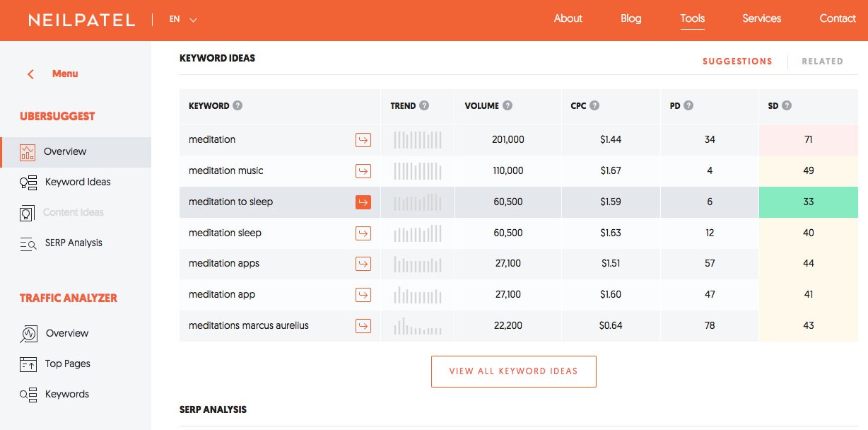Click the Top Pages icon in Traffic Analyzer
The image size is (868, 430).
click(28, 364)
